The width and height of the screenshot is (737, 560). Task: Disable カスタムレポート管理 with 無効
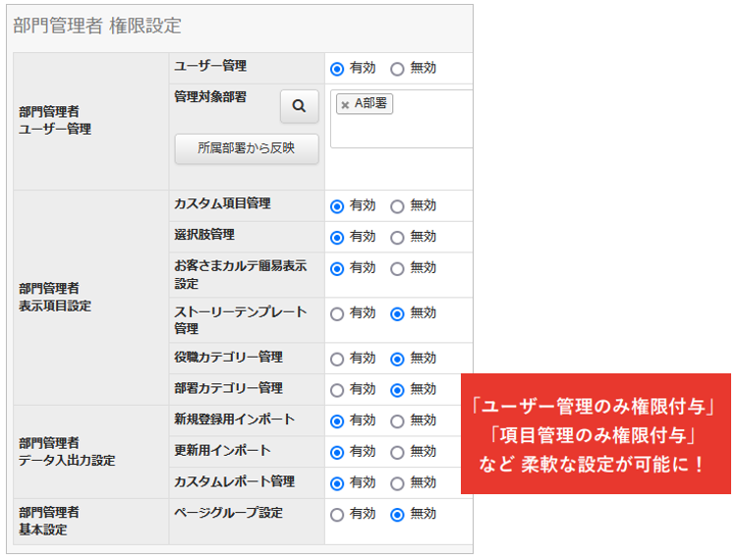[x=397, y=483]
